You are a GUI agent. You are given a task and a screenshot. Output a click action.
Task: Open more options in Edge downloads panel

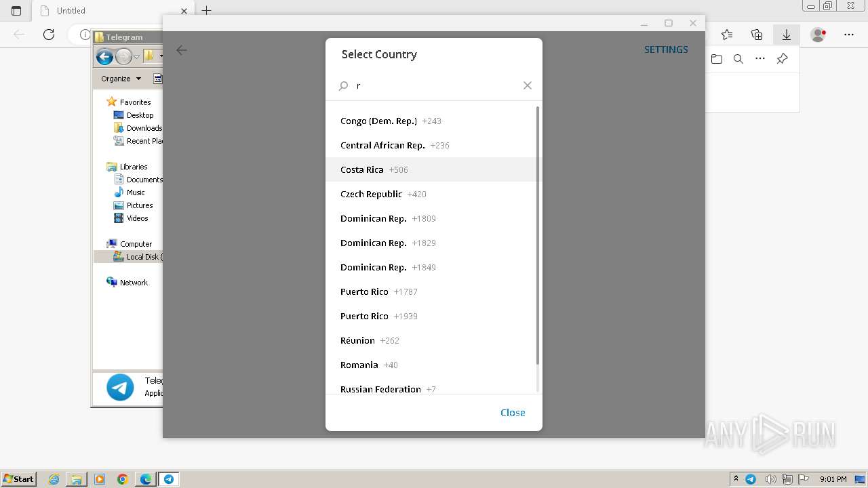(x=760, y=59)
